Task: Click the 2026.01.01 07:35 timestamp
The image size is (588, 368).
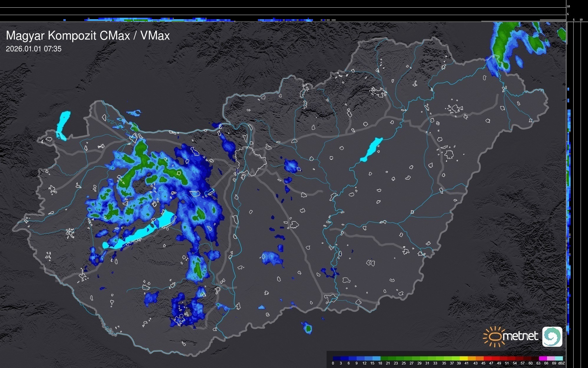Action: point(34,49)
